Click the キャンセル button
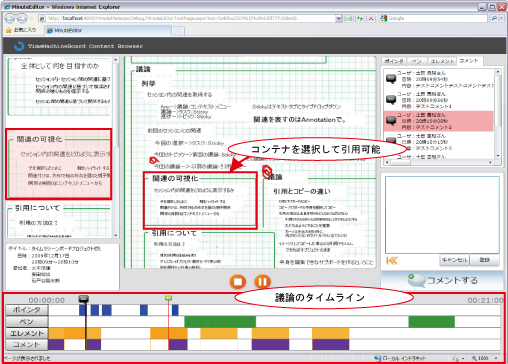The height and width of the screenshot is (364, 508). coord(455,260)
